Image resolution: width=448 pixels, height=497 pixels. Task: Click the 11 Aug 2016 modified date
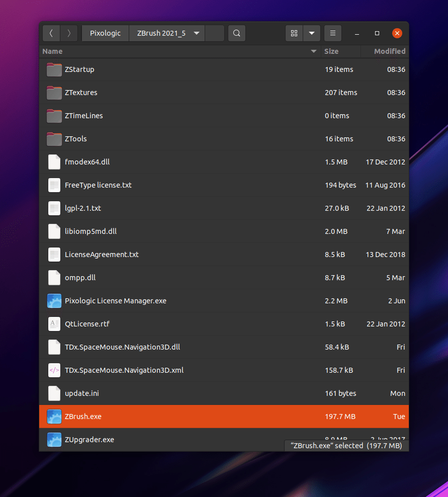385,185
